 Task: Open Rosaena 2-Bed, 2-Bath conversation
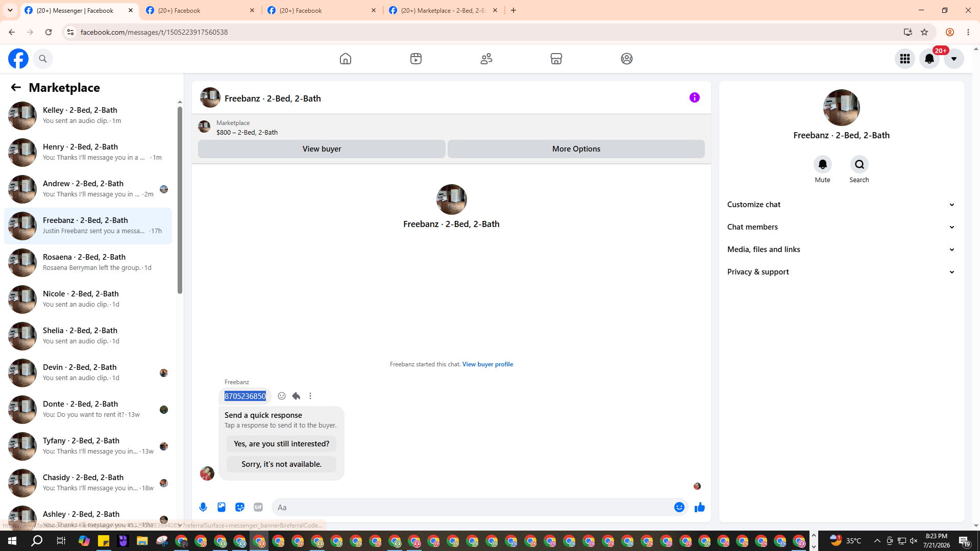pos(88,263)
